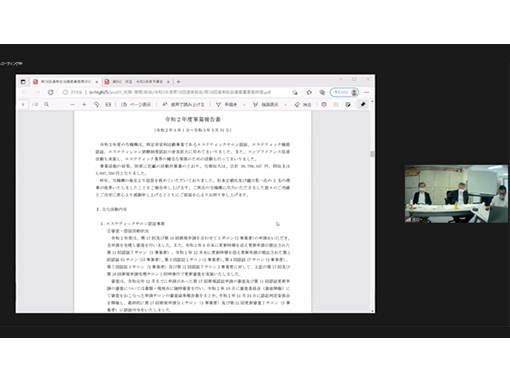Viewport: 510px width, 383px height.
Task: Open browser collections icon
Action: point(322,92)
